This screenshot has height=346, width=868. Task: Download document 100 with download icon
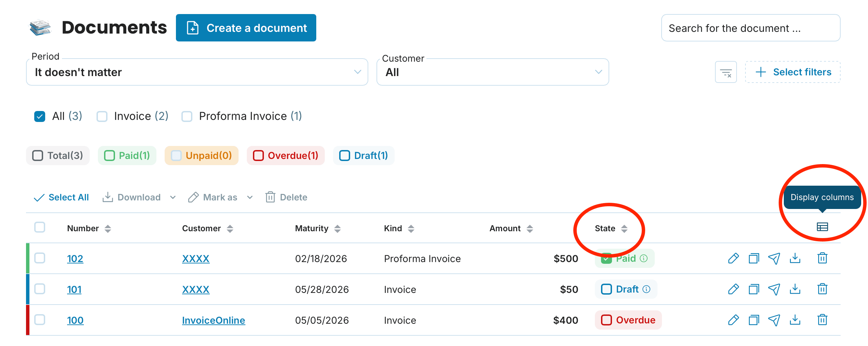795,320
